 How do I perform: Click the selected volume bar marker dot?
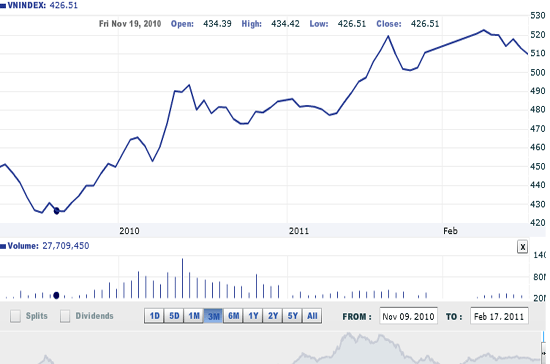pyautogui.click(x=56, y=295)
